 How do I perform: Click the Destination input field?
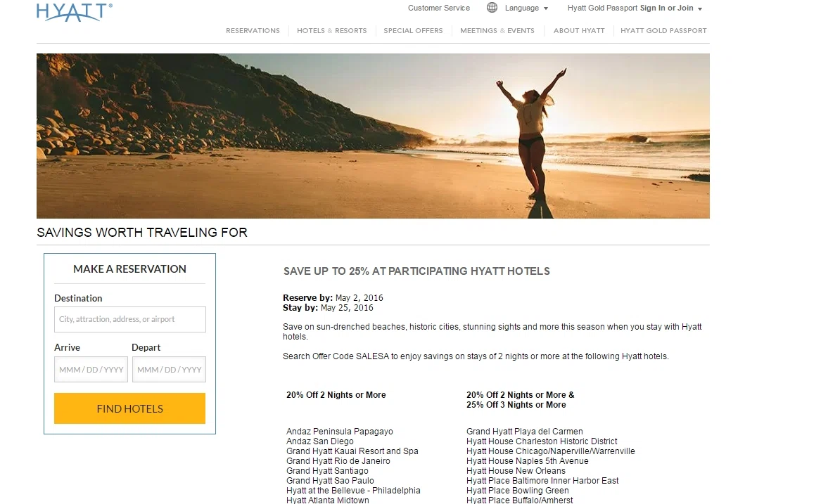(130, 319)
